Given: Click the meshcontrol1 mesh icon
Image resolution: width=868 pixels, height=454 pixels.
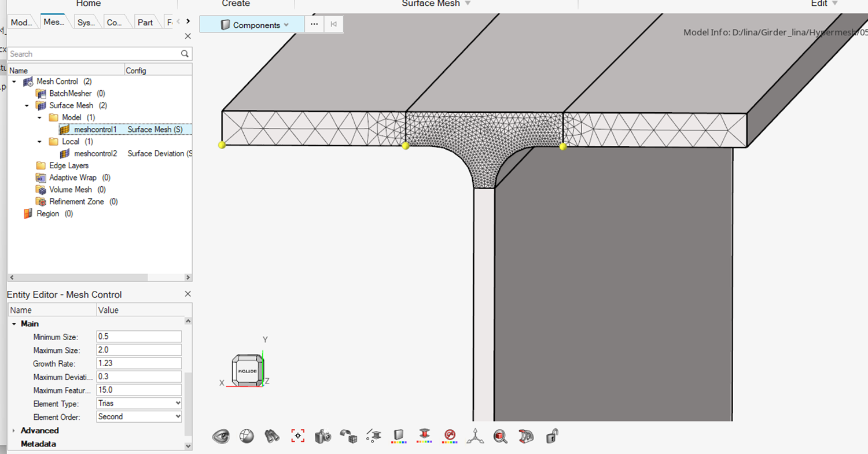Looking at the screenshot, I should click(65, 130).
